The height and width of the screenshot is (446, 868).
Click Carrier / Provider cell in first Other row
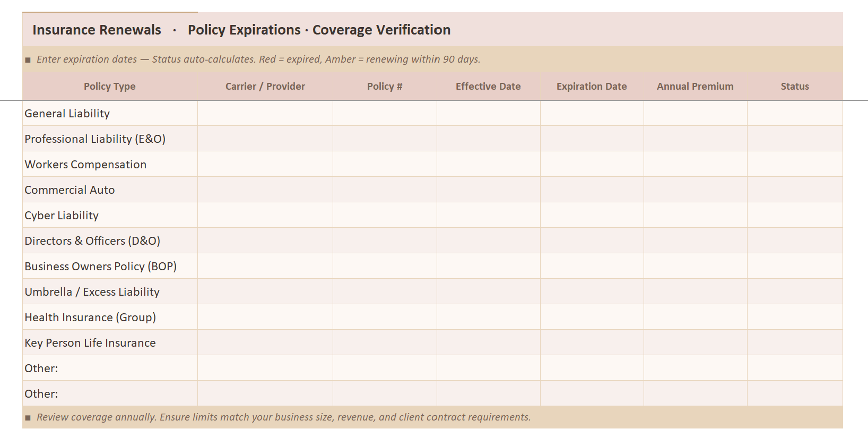point(265,368)
